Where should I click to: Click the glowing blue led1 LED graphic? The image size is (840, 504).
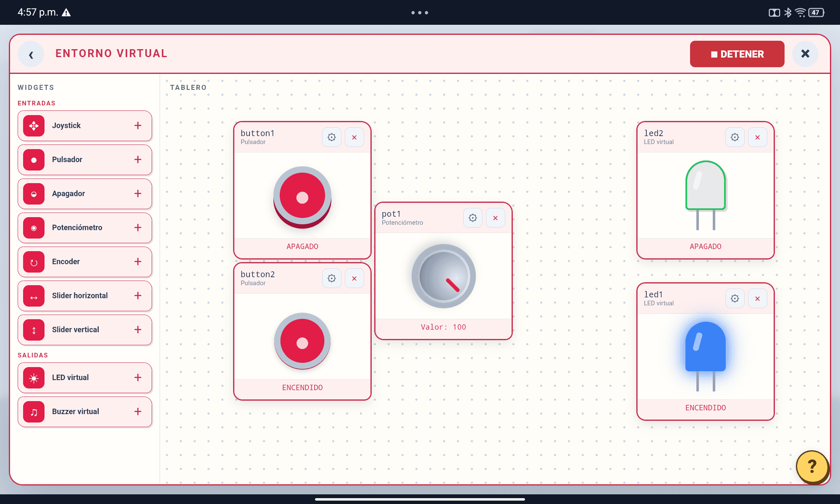click(x=706, y=356)
